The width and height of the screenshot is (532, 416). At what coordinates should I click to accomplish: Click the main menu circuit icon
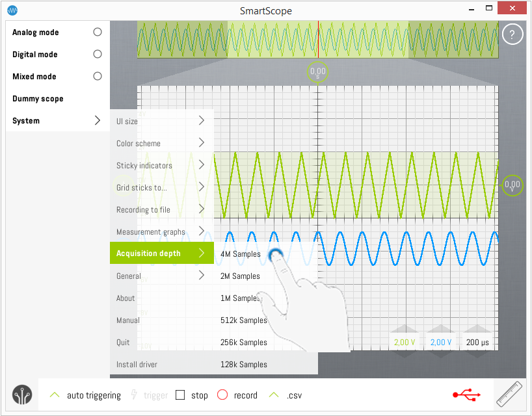[x=22, y=395]
